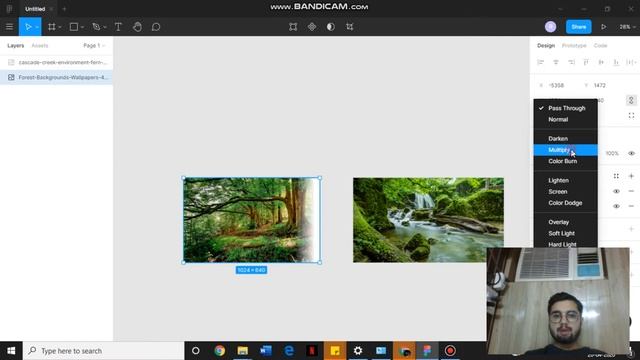This screenshot has width=640, height=360.
Task: Select the cascade-creek-environment layer
Action: [x=56, y=62]
